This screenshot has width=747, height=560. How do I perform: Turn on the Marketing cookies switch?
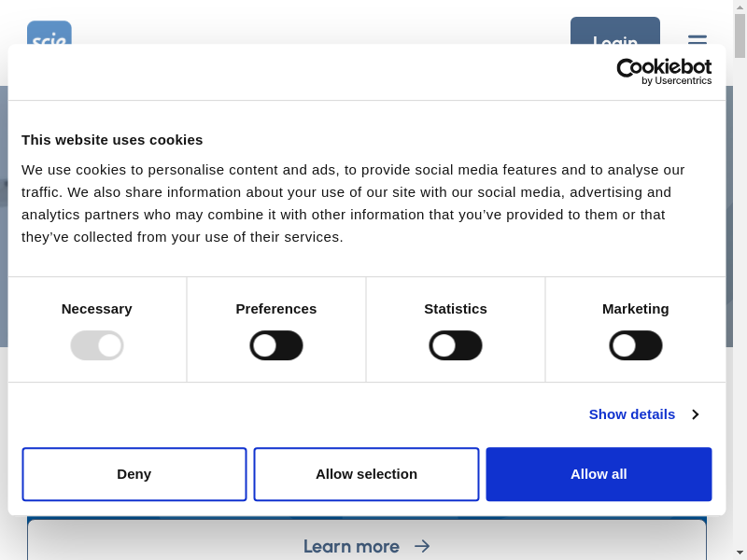[x=636, y=345]
